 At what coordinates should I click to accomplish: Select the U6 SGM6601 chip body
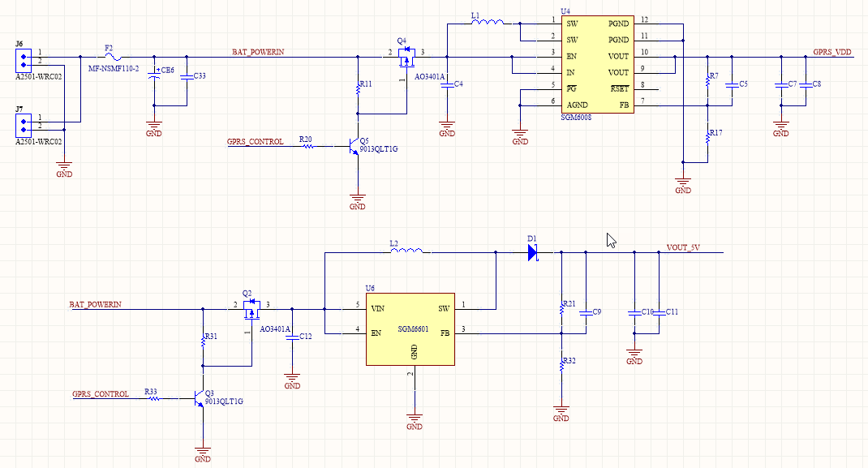click(x=410, y=329)
